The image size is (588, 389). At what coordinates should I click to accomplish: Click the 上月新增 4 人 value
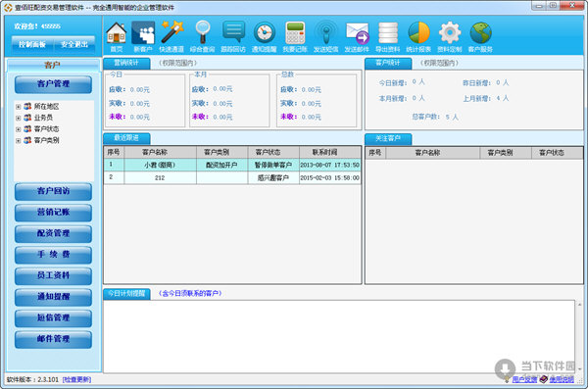[503, 98]
